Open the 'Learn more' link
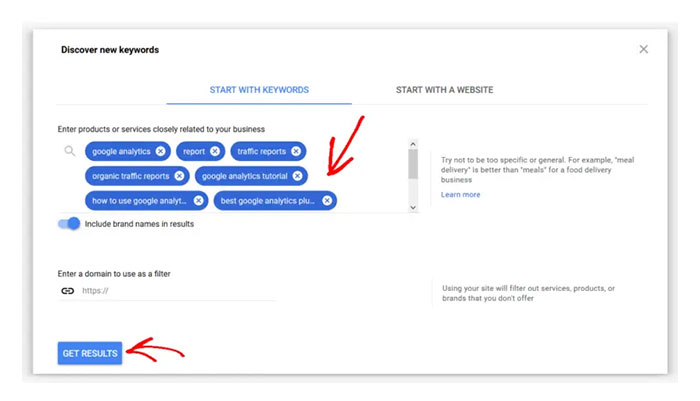 click(x=460, y=194)
